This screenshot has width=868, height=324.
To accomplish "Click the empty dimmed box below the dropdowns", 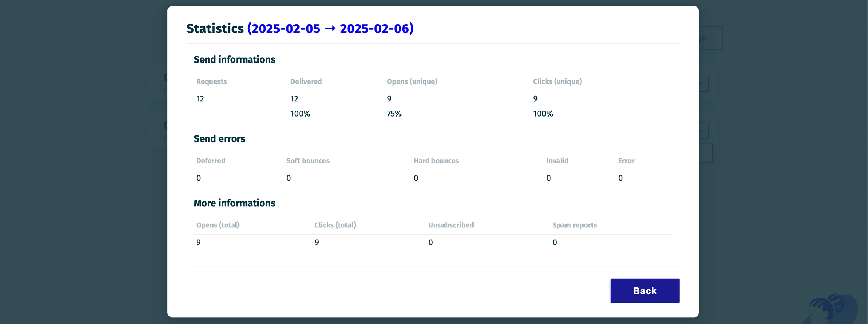I will pos(706,153).
